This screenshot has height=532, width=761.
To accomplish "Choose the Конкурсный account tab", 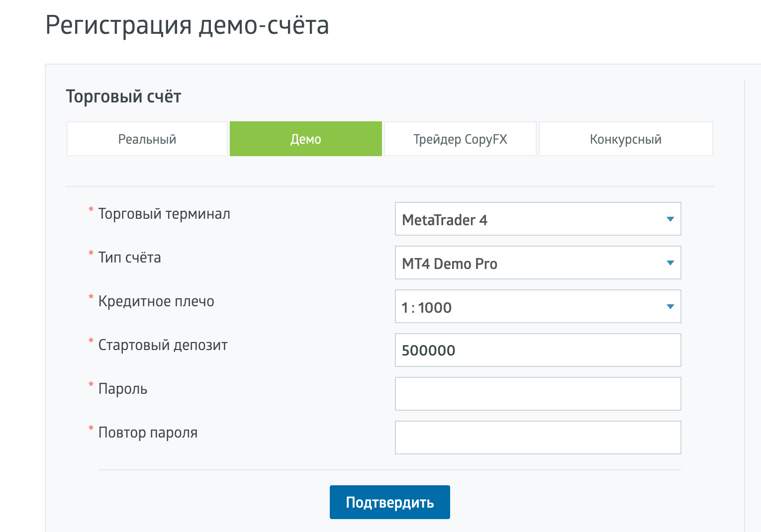I will coord(625,139).
